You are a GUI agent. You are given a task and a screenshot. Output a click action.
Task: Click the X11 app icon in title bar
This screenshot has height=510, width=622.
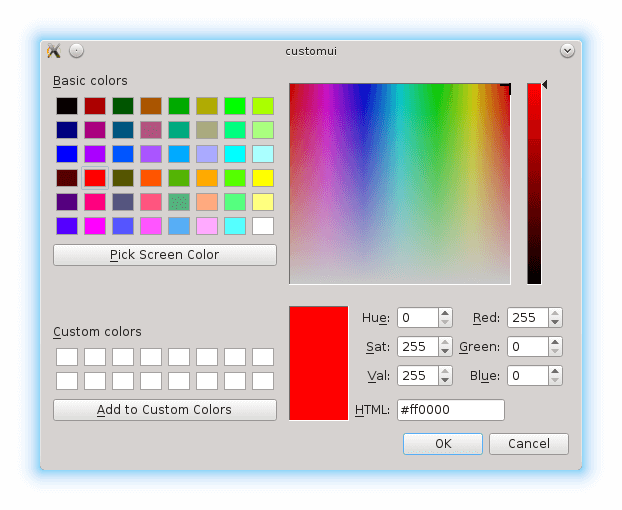click(x=54, y=50)
